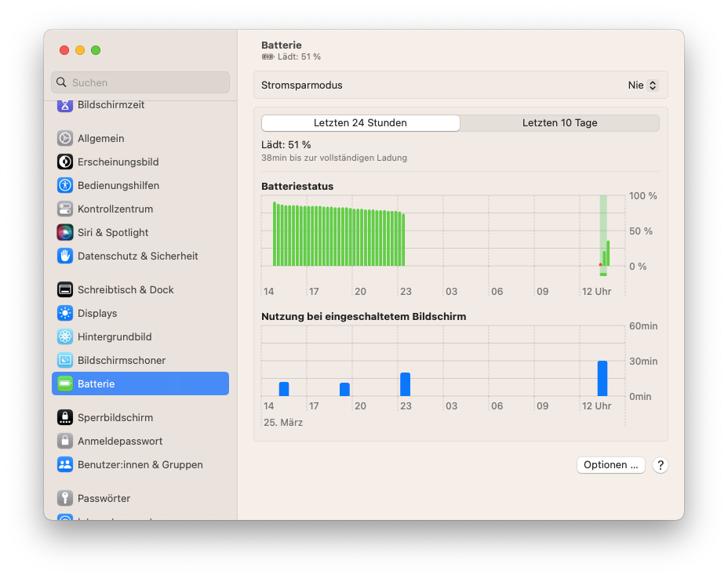The width and height of the screenshot is (728, 578).
Task: Click the '25. März' date label
Action: tap(283, 423)
